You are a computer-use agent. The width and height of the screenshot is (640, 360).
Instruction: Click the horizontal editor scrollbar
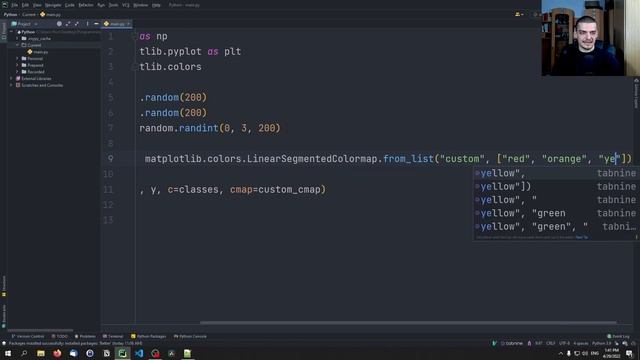click(x=408, y=323)
